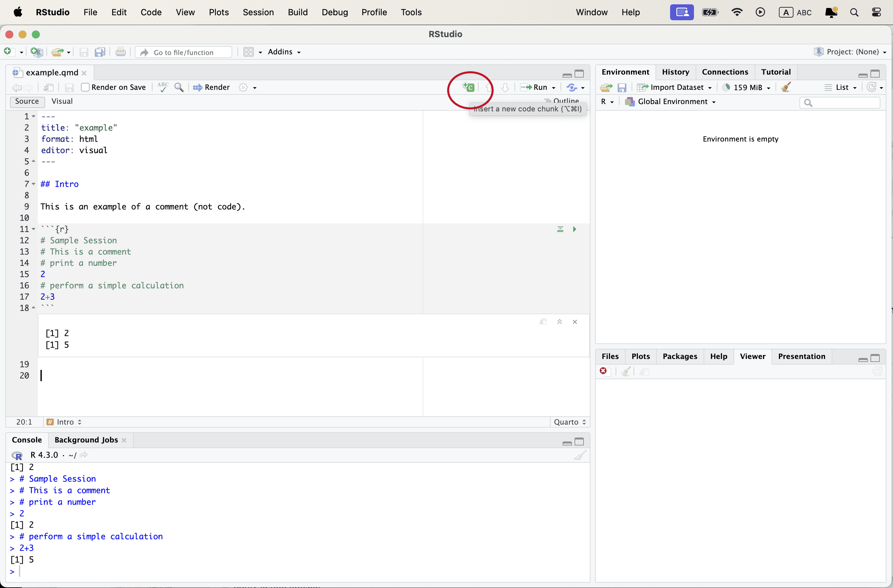This screenshot has width=893, height=588.
Task: Click the insert new code chunk icon
Action: [469, 88]
